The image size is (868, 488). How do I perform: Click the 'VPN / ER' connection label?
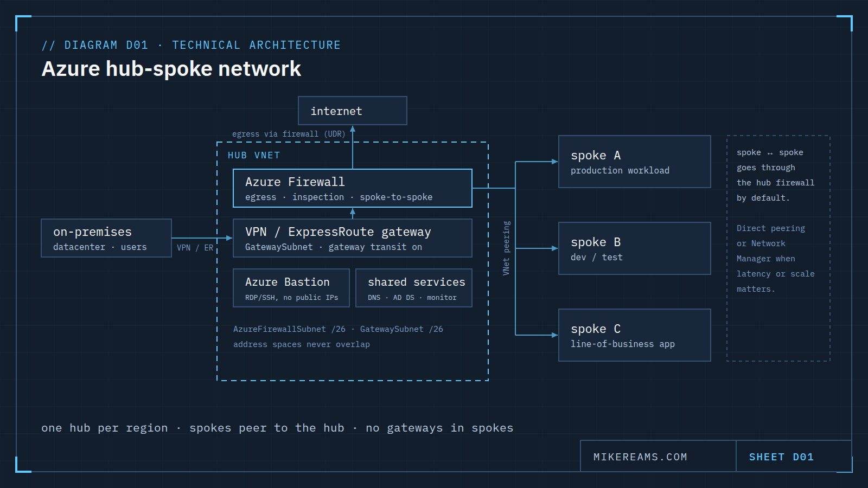pos(195,248)
